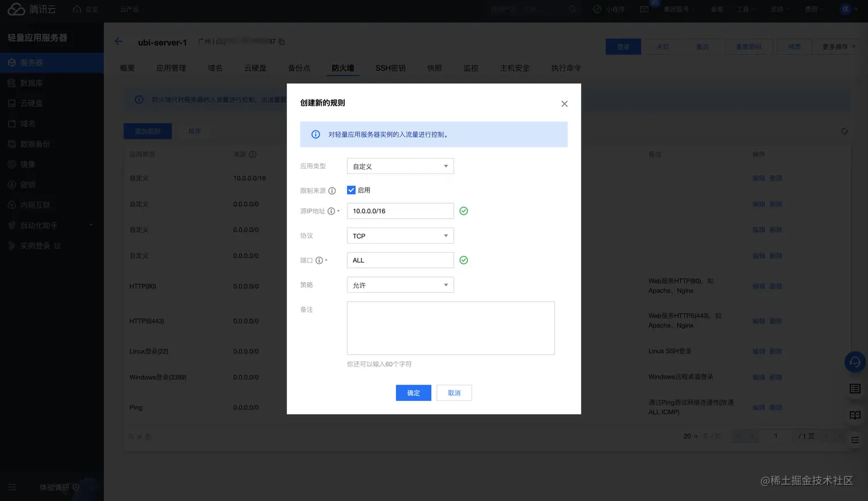Open the 云产品 top menu
Image resolution: width=868 pixels, height=501 pixels.
(x=131, y=9)
